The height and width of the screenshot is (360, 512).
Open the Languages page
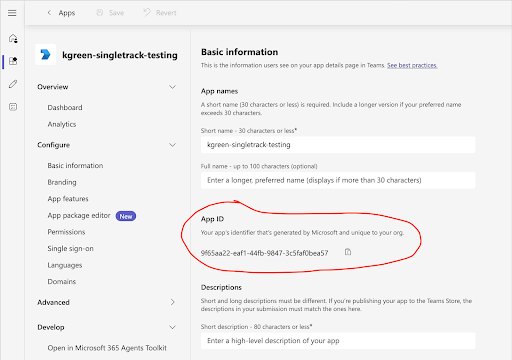coord(65,265)
